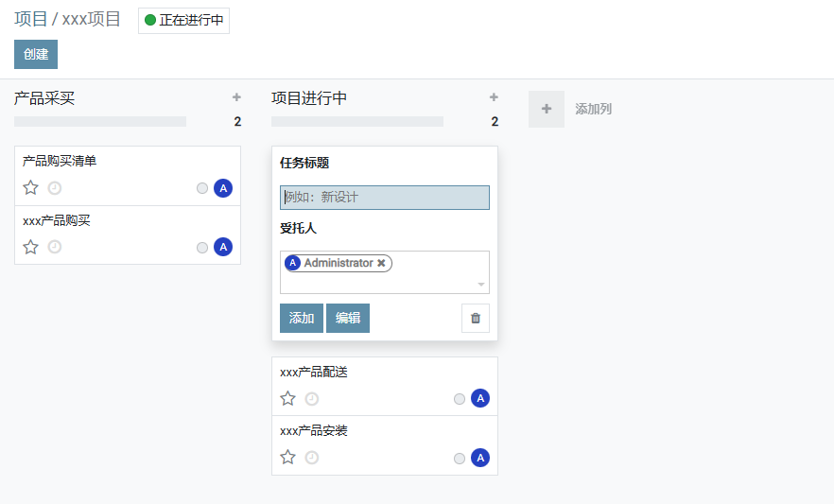Click the trash icon to discard new task
834x504 pixels.
tap(476, 319)
